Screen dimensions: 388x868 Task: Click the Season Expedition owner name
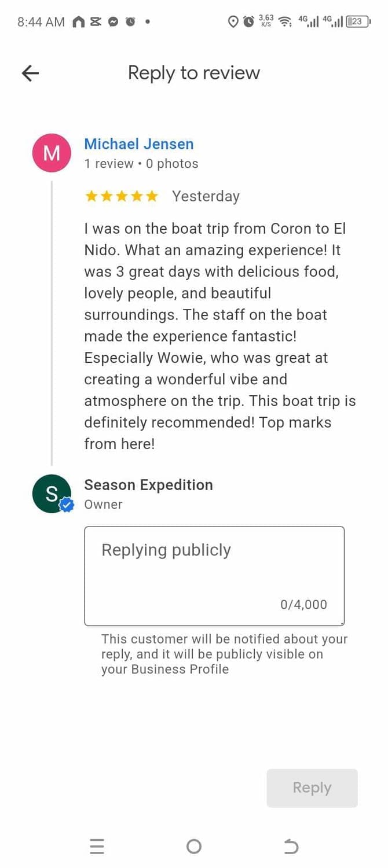pyautogui.click(x=148, y=485)
